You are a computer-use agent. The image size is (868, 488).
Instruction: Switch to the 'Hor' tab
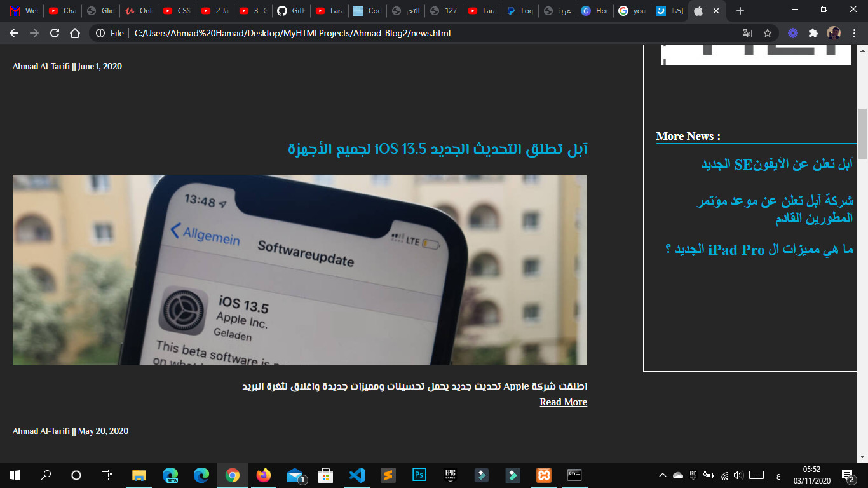coord(595,11)
